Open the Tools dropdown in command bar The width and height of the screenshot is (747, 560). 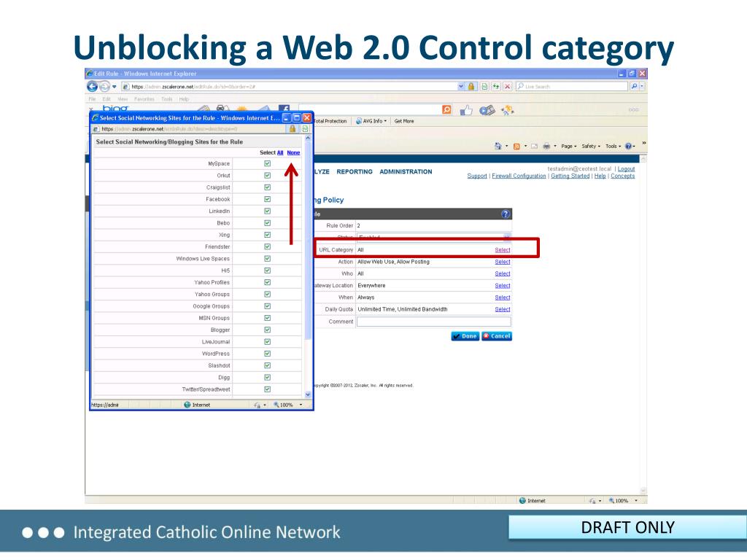coord(613,146)
